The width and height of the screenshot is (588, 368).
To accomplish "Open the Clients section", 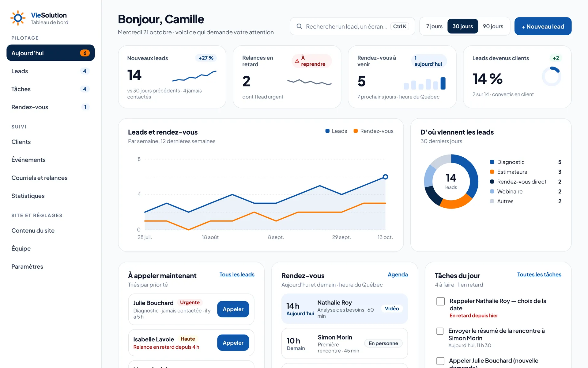I will coord(51,142).
